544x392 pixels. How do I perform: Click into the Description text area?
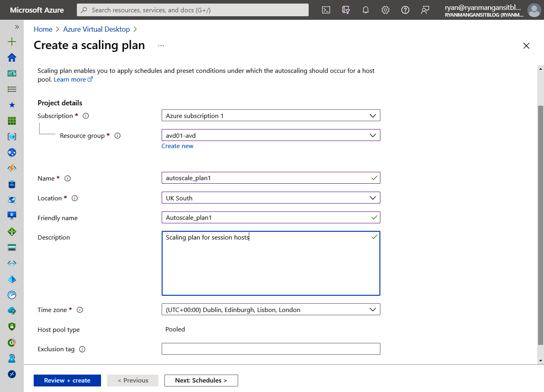[271, 263]
